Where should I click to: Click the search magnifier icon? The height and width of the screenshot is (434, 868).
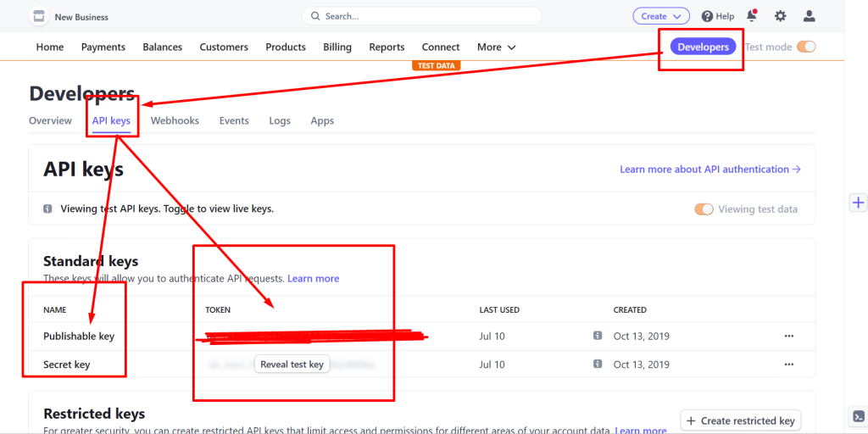315,16
